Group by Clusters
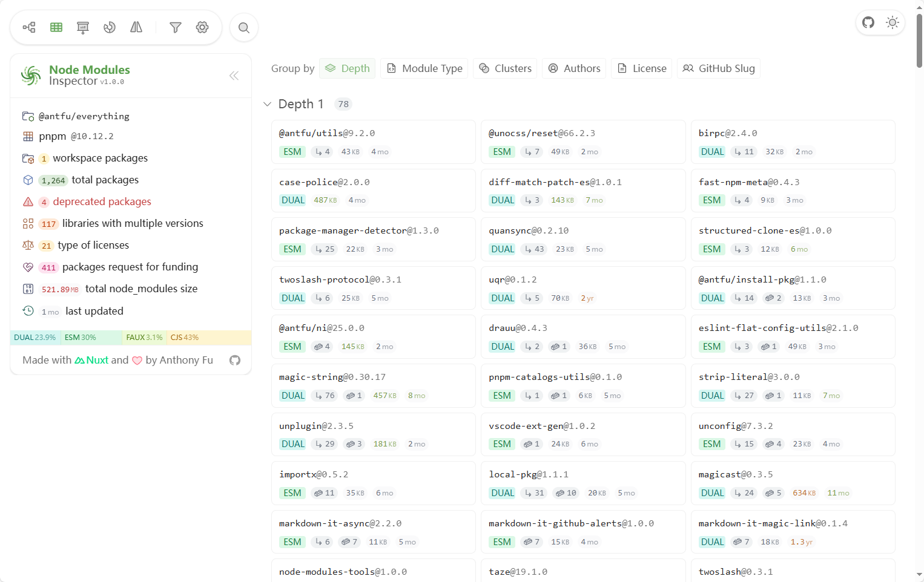Screen dimensions: 924x582 pos(505,68)
